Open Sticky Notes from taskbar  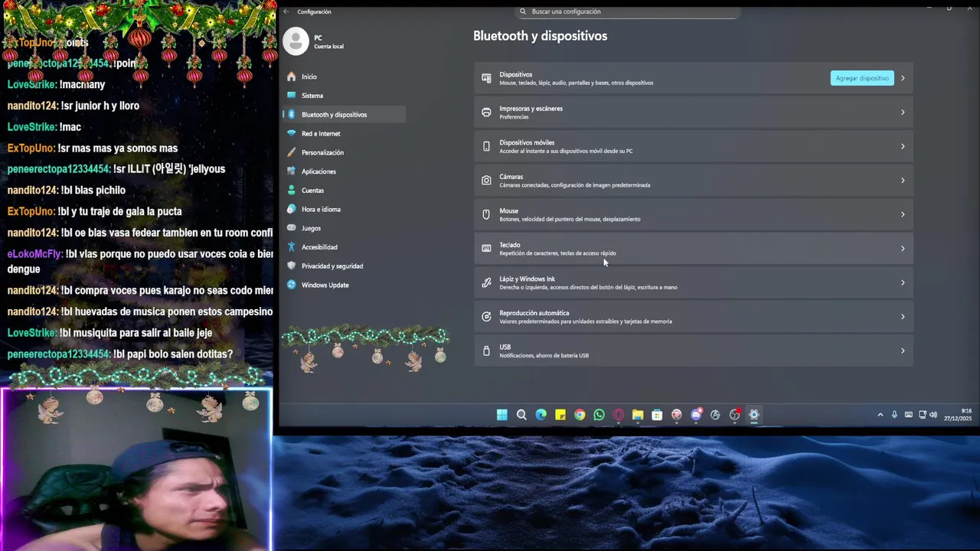[x=560, y=415]
